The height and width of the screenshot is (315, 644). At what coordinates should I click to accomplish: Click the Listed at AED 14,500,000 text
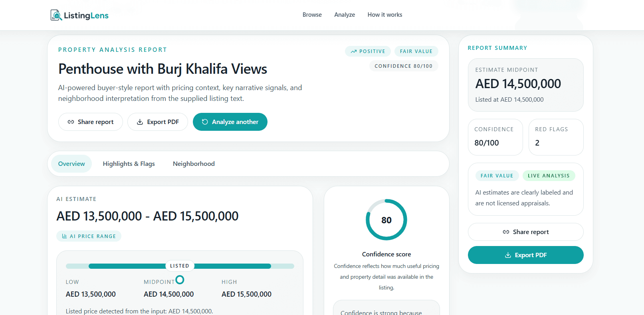click(x=509, y=100)
